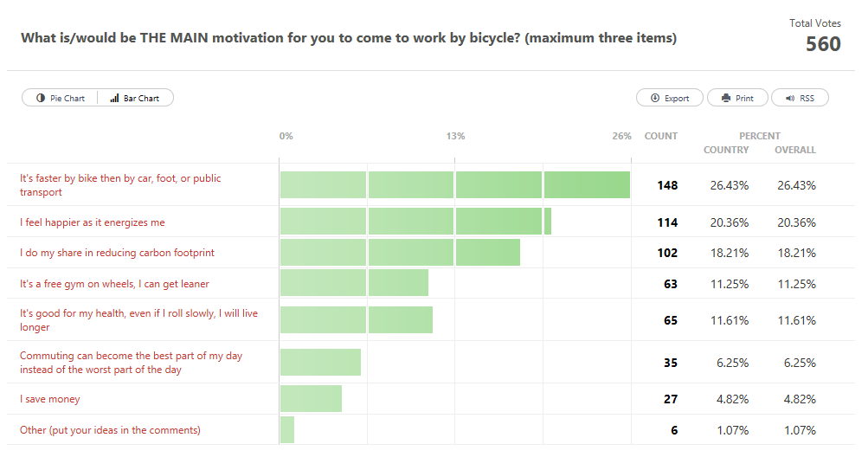
Task: Click the Print button
Action: pyautogui.click(x=736, y=99)
